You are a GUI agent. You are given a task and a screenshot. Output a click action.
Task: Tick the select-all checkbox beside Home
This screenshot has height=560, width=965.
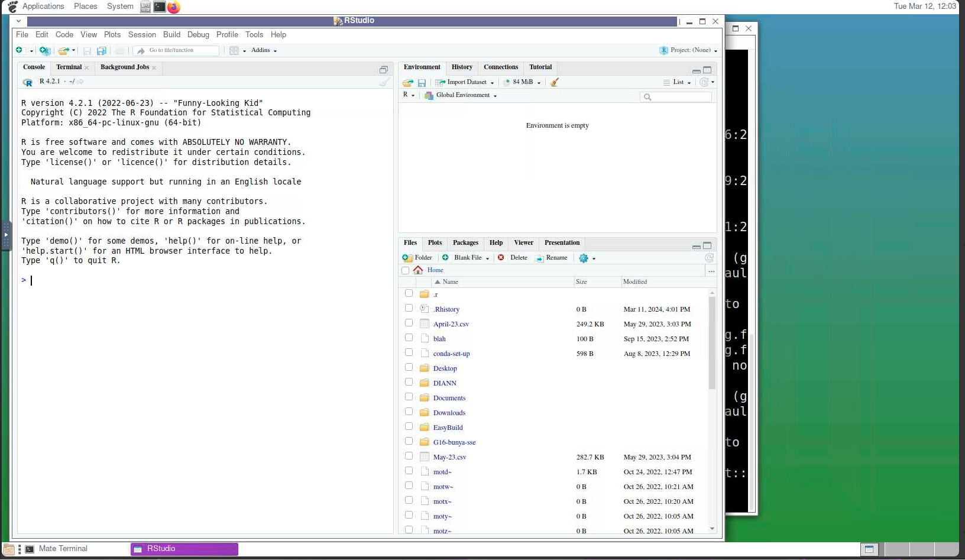coord(405,271)
